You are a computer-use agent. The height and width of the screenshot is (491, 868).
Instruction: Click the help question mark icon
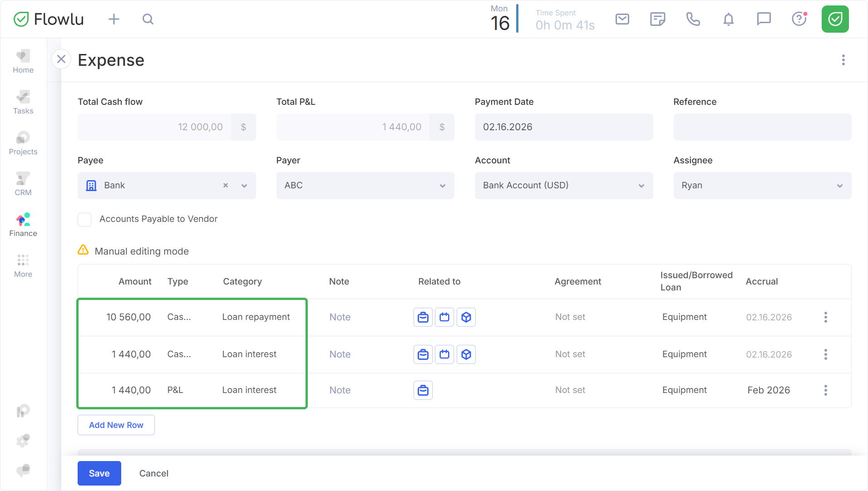click(x=799, y=19)
